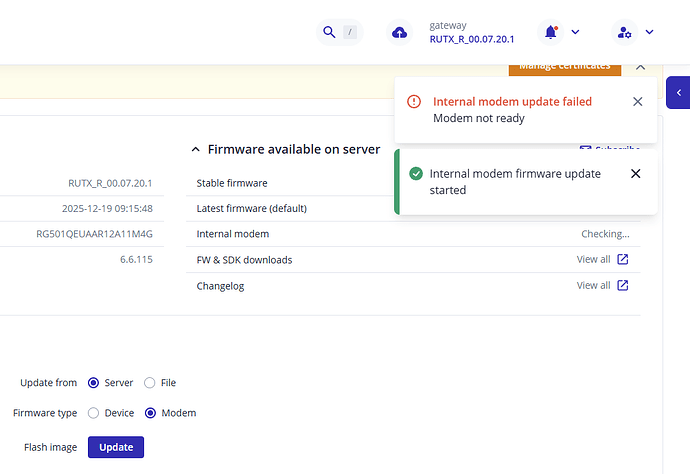Click the cloud upload icon

pyautogui.click(x=399, y=33)
